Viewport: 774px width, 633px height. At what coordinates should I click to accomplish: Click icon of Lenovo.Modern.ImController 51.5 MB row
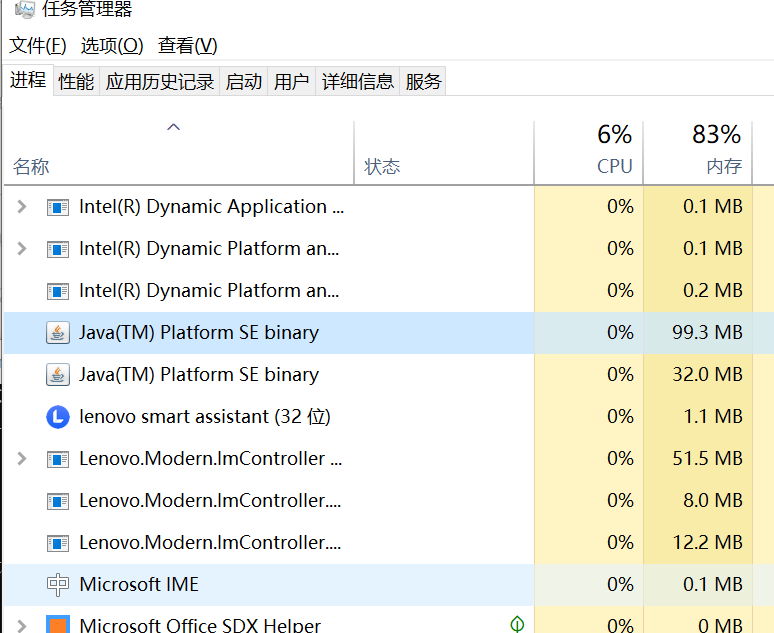click(58, 460)
